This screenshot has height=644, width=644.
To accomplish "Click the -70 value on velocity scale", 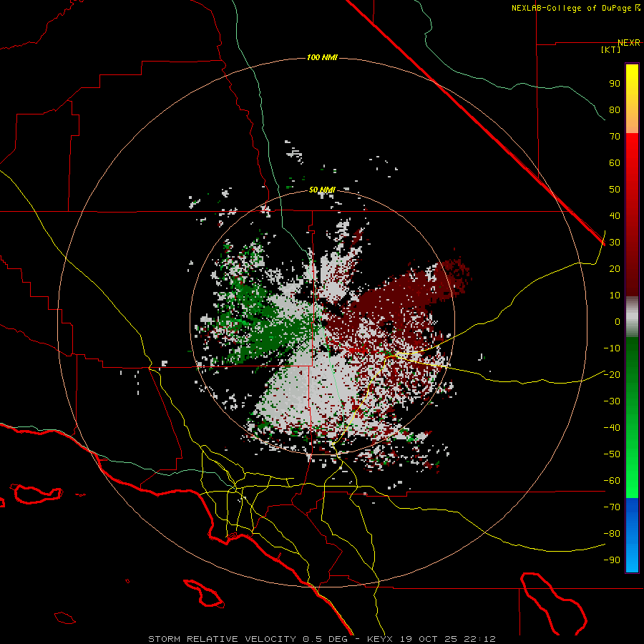I will 612,507.
